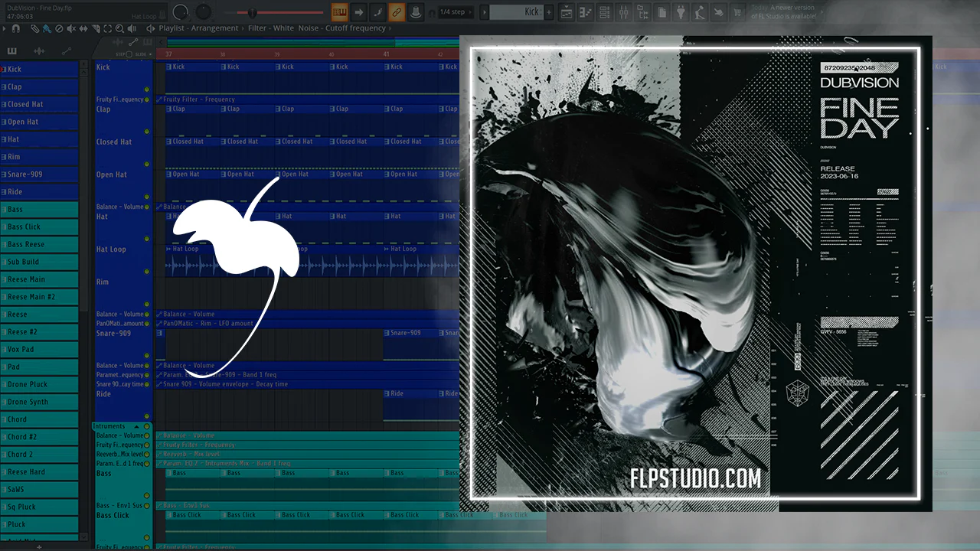Click the master pitch knob

tap(204, 11)
